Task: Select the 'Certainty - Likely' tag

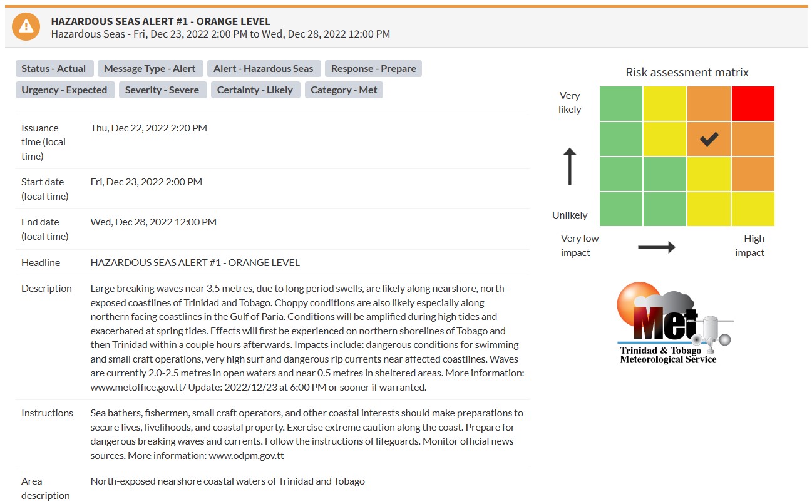Action: pos(255,90)
